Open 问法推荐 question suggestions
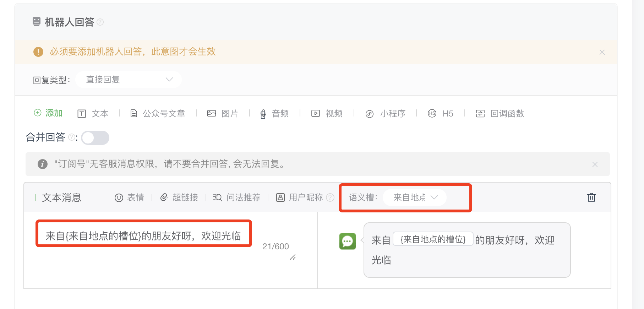Viewport: 644px width, 309px height. [236, 197]
